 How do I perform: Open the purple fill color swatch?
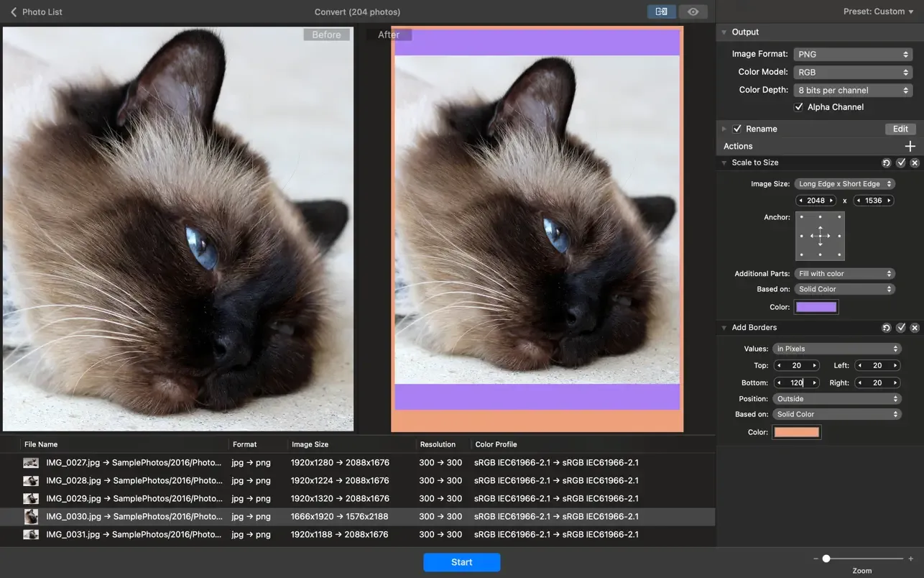point(816,307)
